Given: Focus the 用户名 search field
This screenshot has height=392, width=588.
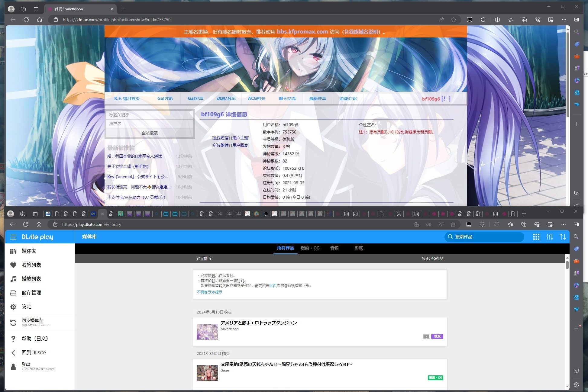Looking at the screenshot, I should (150, 124).
